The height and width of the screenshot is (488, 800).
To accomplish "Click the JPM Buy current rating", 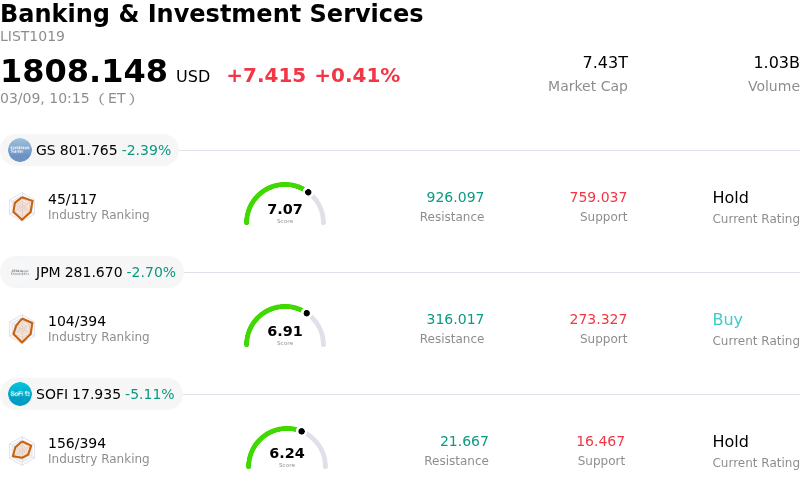I will click(x=727, y=320).
